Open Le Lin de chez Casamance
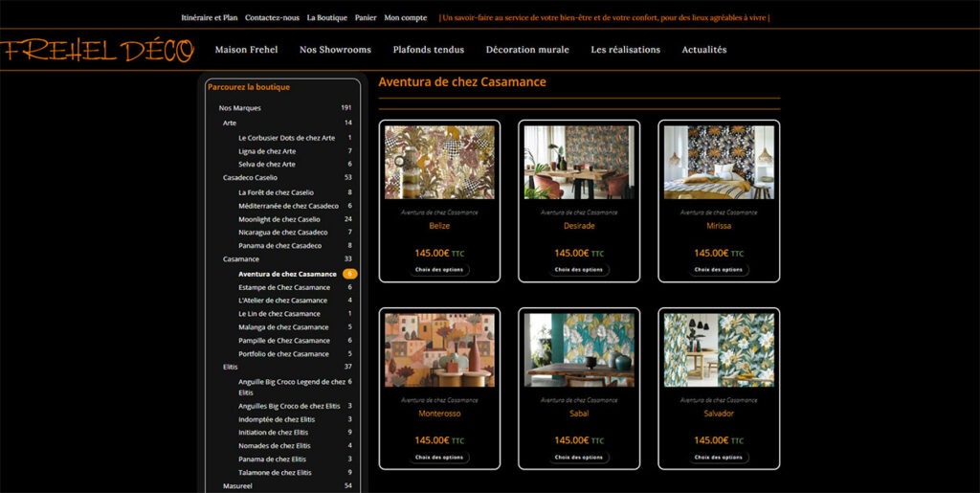Viewport: 980px width, 493px height. 279,314
